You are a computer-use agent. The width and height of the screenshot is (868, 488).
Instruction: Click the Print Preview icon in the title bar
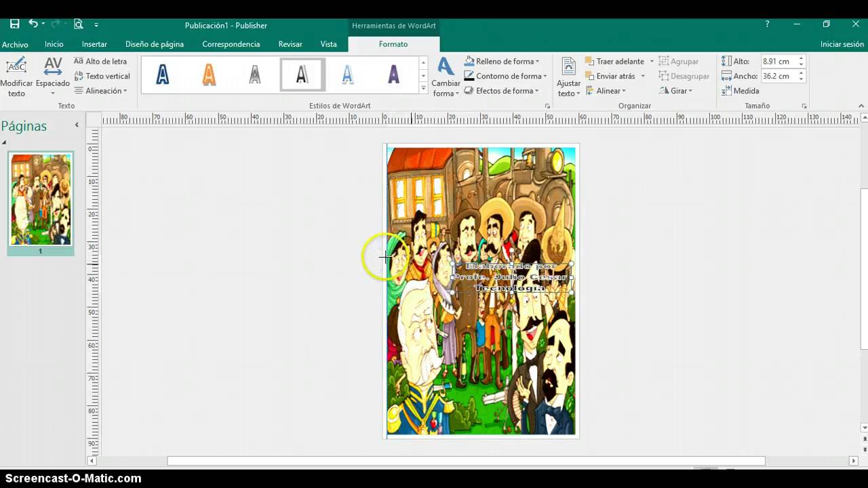[x=78, y=24]
